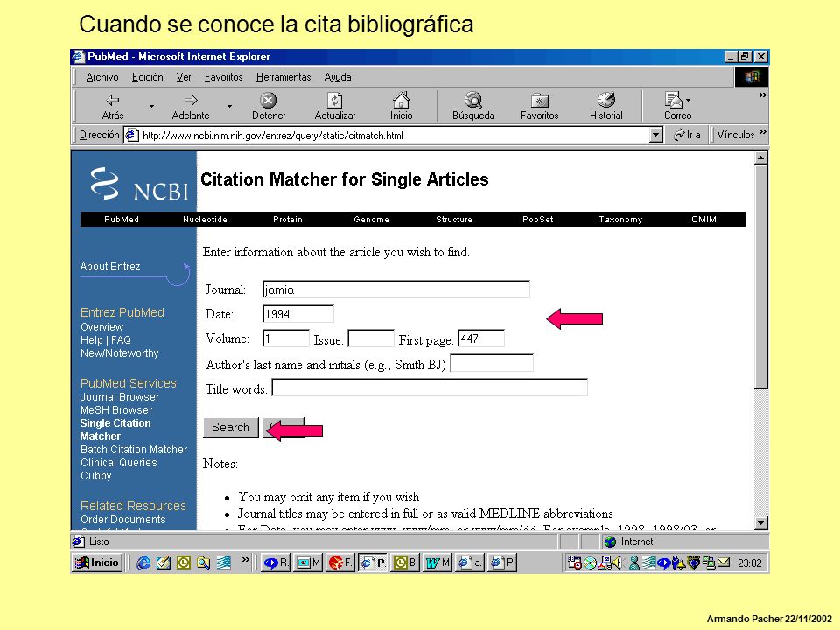Open the Genome database link
Viewport: 840px width, 630px height.
pos(371,219)
